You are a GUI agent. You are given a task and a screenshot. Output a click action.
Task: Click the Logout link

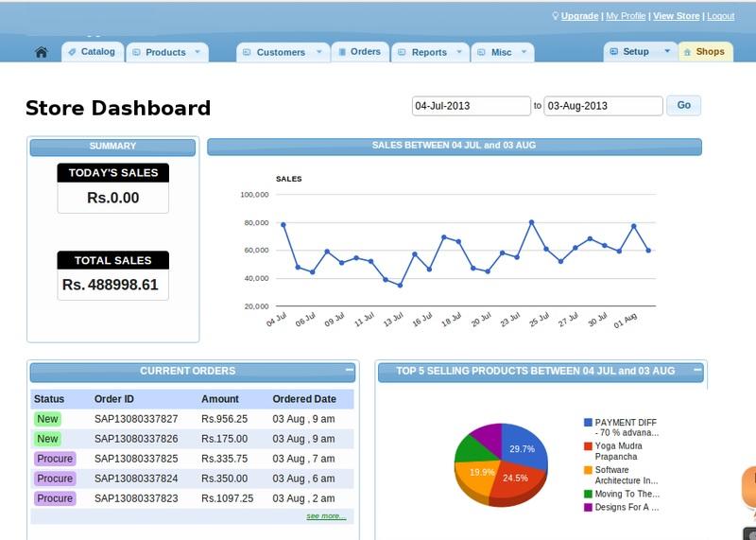pyautogui.click(x=720, y=16)
